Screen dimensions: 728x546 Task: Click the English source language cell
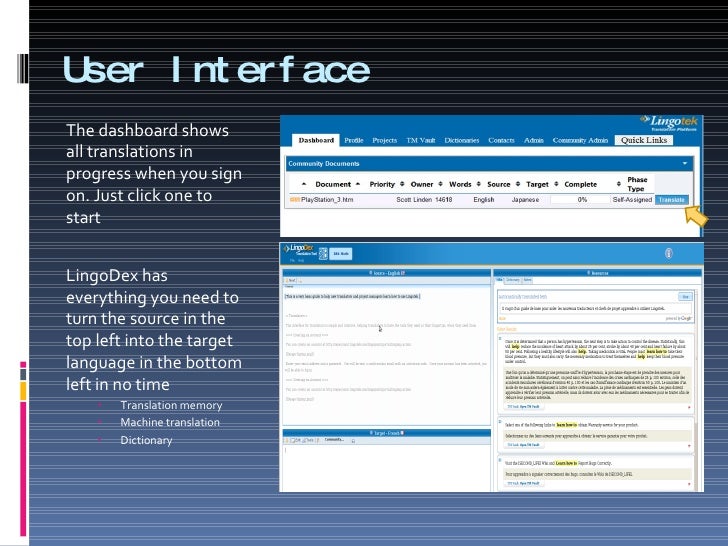pos(484,200)
